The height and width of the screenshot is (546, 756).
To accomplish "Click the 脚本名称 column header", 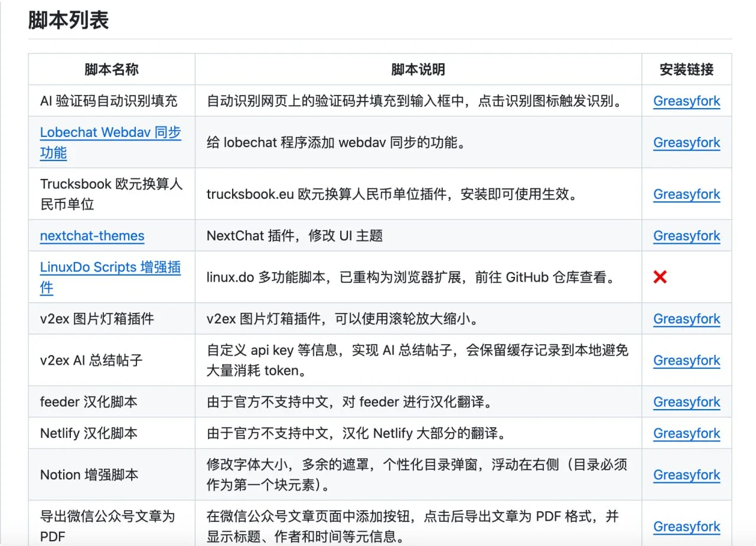I will pos(112,70).
